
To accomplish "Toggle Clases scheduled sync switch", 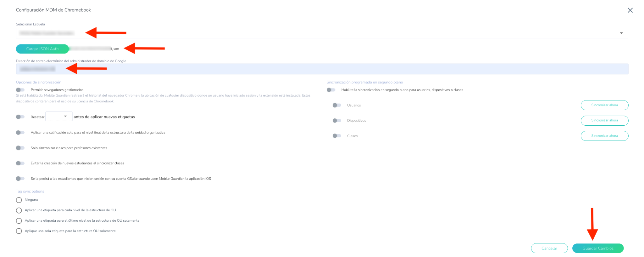I will coord(337,136).
